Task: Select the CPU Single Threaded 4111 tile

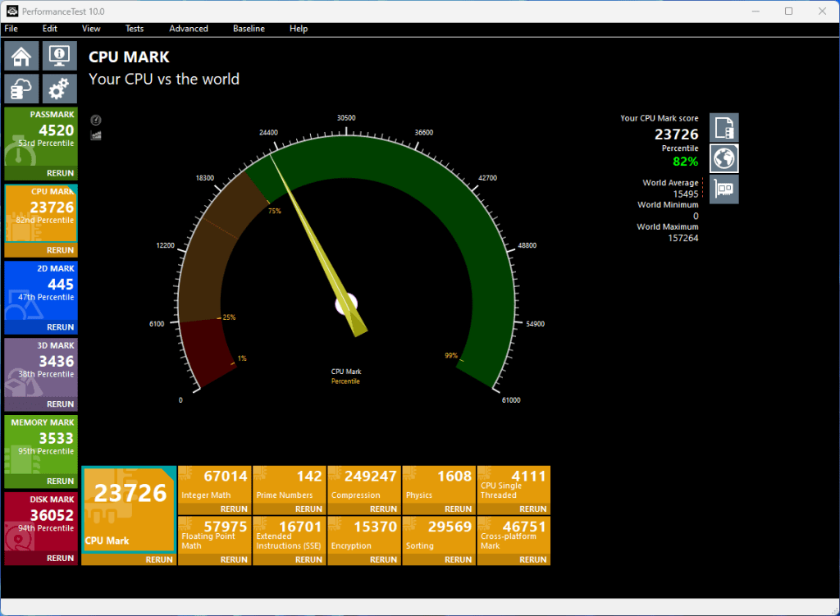Action: pyautogui.click(x=514, y=484)
